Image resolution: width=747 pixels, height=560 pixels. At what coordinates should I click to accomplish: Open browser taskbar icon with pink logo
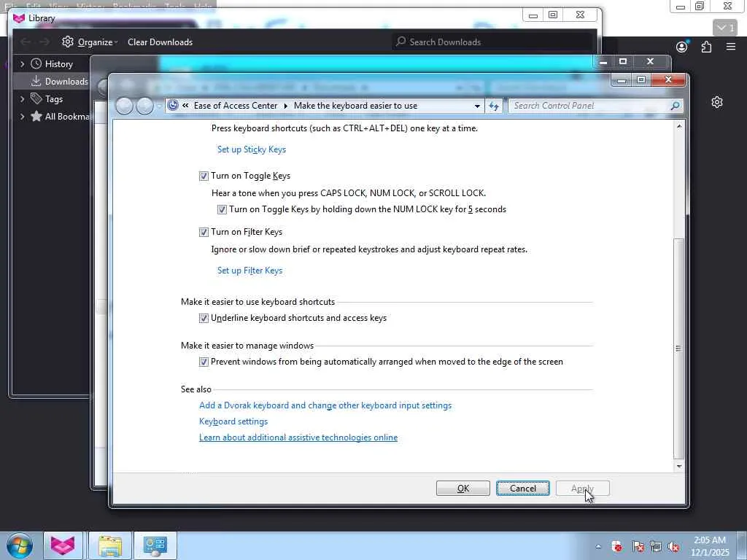click(63, 545)
